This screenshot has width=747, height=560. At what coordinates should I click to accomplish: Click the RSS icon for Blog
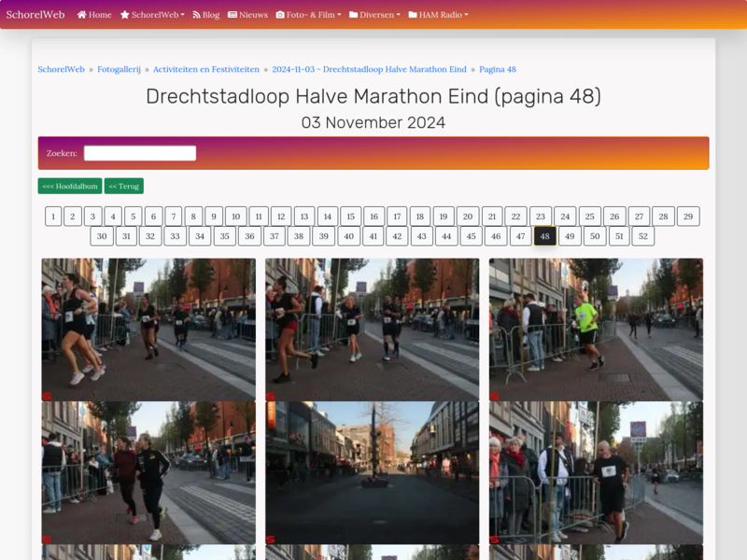click(x=196, y=15)
